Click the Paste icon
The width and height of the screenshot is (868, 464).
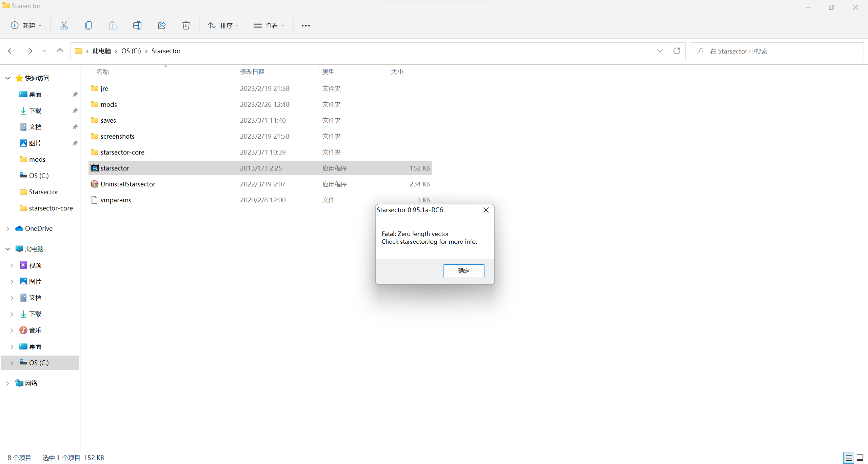(113, 25)
